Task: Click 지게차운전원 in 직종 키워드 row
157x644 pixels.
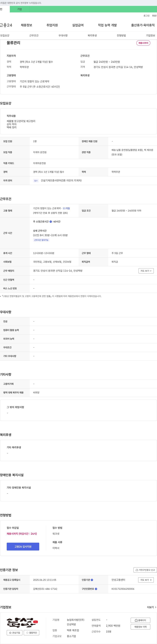Action: tap(40, 163)
